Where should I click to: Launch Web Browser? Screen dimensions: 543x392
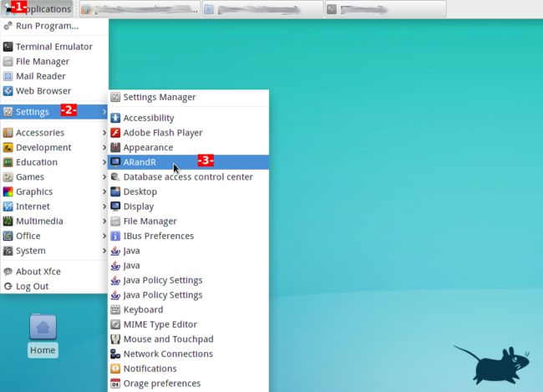pos(53,91)
